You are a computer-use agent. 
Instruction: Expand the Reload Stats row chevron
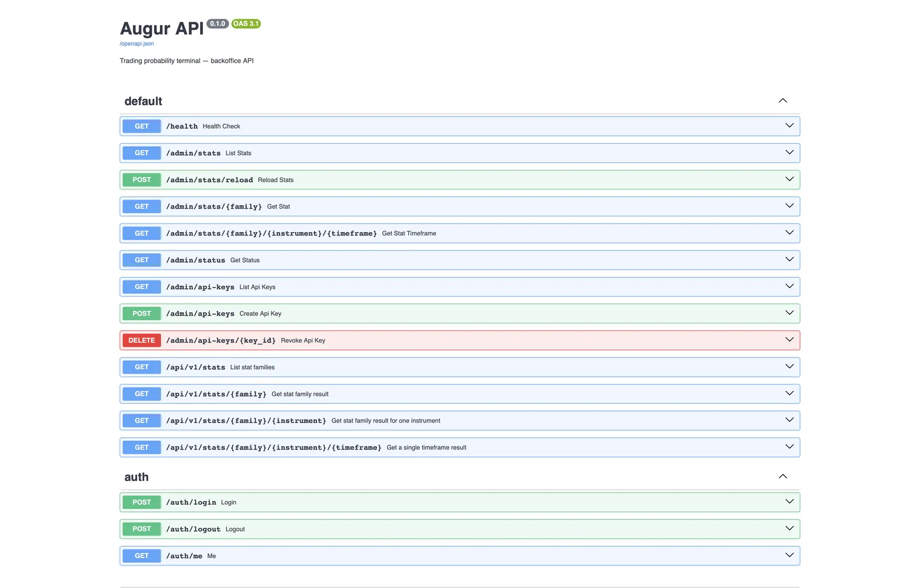pos(789,179)
